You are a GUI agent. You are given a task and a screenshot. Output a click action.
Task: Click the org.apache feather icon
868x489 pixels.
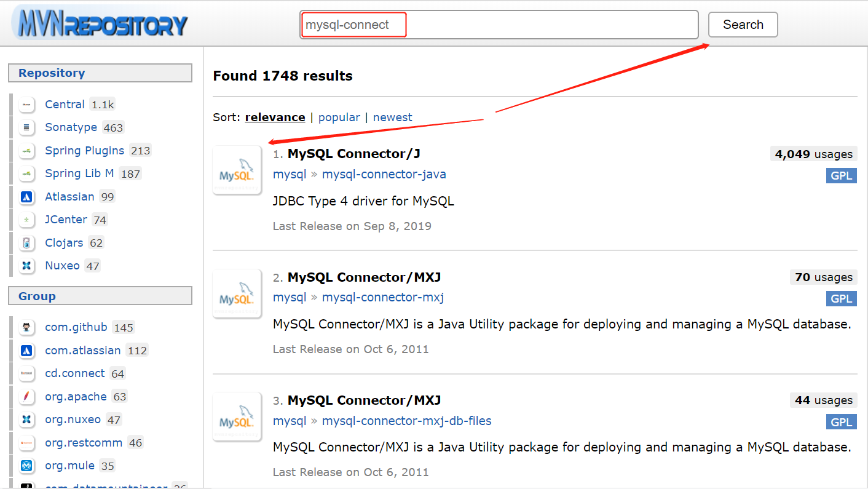[26, 397]
